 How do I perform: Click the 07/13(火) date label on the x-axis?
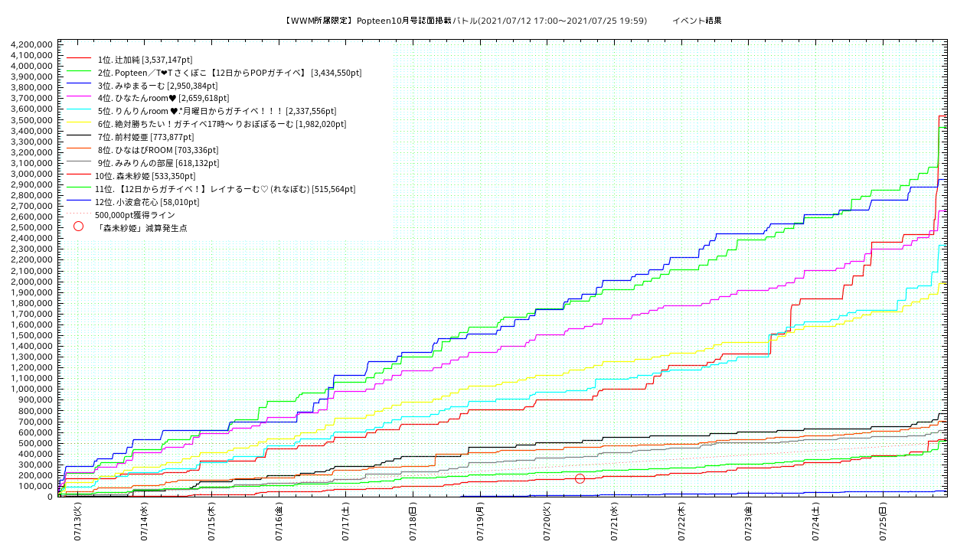click(x=77, y=522)
